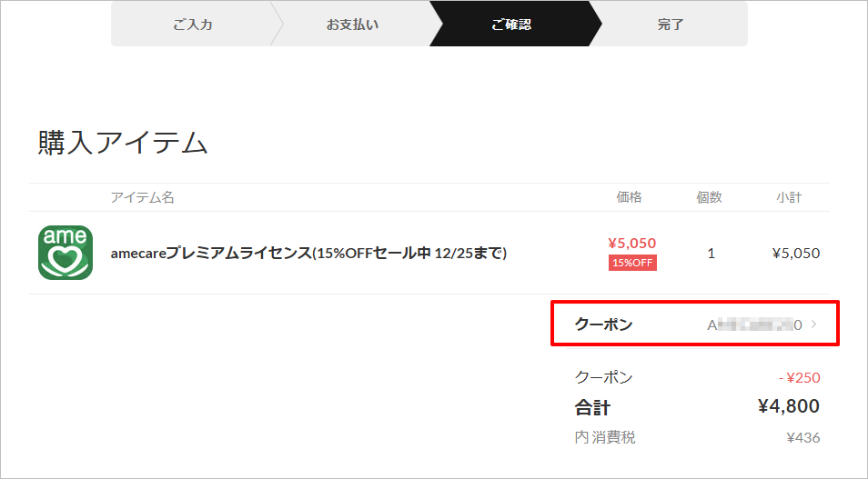Screen dimensions: 868x479
Task: Click the ¥436 consumption tax amount
Action: (x=802, y=438)
